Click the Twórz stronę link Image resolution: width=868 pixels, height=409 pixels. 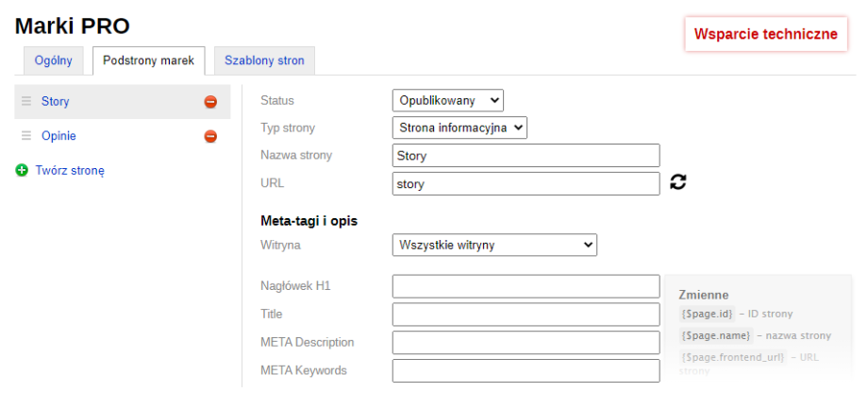(x=70, y=171)
